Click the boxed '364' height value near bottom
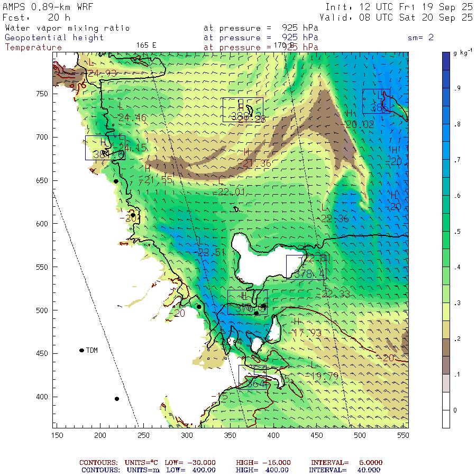This screenshot has height=476, width=476. pyautogui.click(x=255, y=384)
